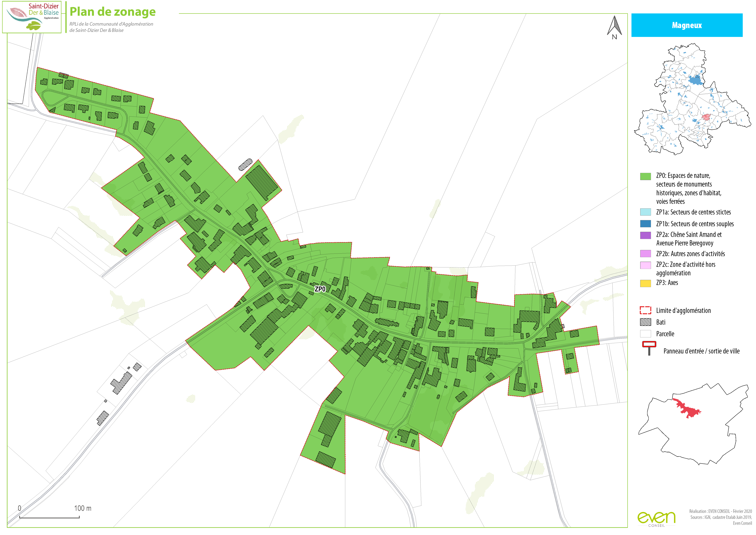756x535 pixels.
Task: Click the Plan de zonage heading
Action: [x=113, y=12]
